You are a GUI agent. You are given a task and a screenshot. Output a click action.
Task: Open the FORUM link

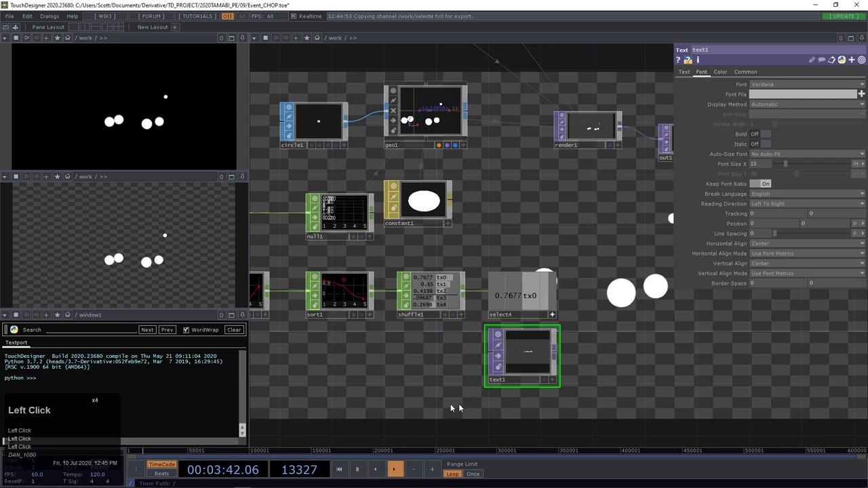151,16
